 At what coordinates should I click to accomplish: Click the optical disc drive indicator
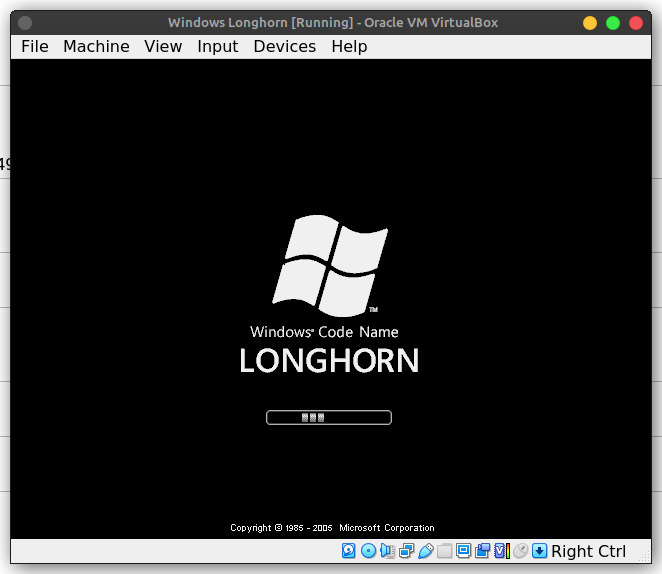point(369,551)
